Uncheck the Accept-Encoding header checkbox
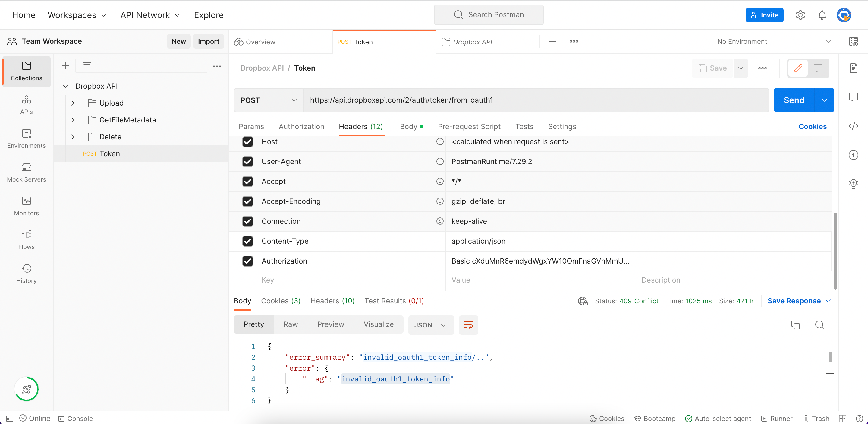 tap(248, 201)
